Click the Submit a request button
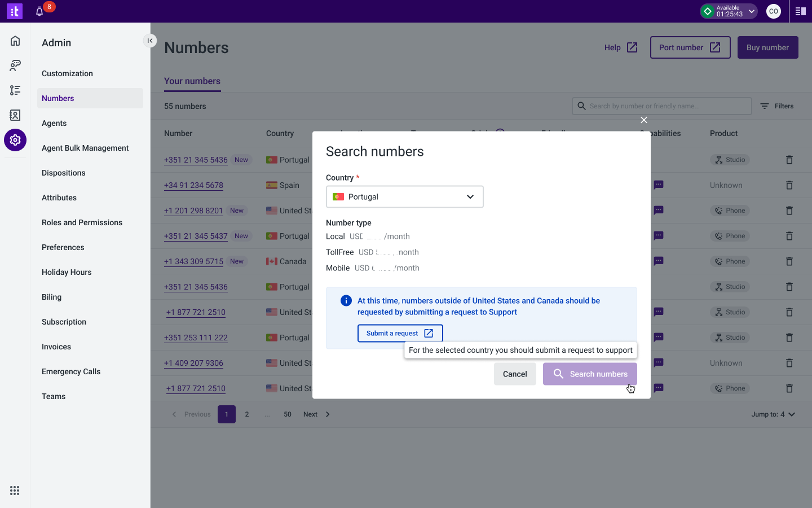Screen dimensions: 812x508 pyautogui.click(x=400, y=333)
